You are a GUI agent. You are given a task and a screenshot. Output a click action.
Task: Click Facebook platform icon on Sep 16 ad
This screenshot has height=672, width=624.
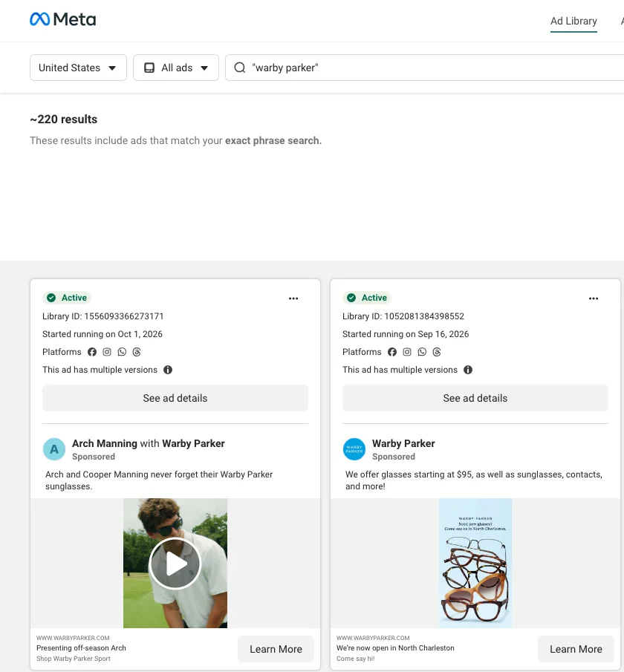pyautogui.click(x=392, y=352)
